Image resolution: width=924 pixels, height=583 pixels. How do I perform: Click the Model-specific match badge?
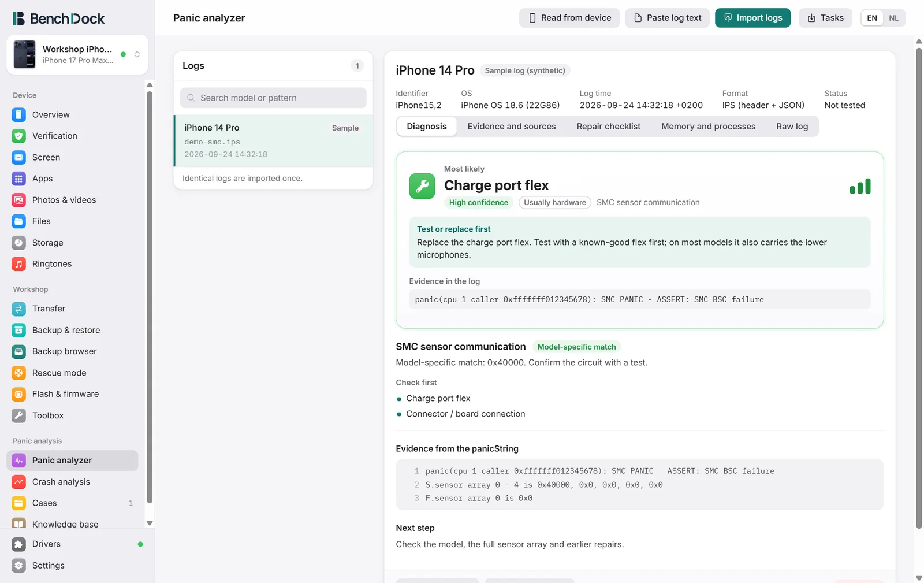576,347
